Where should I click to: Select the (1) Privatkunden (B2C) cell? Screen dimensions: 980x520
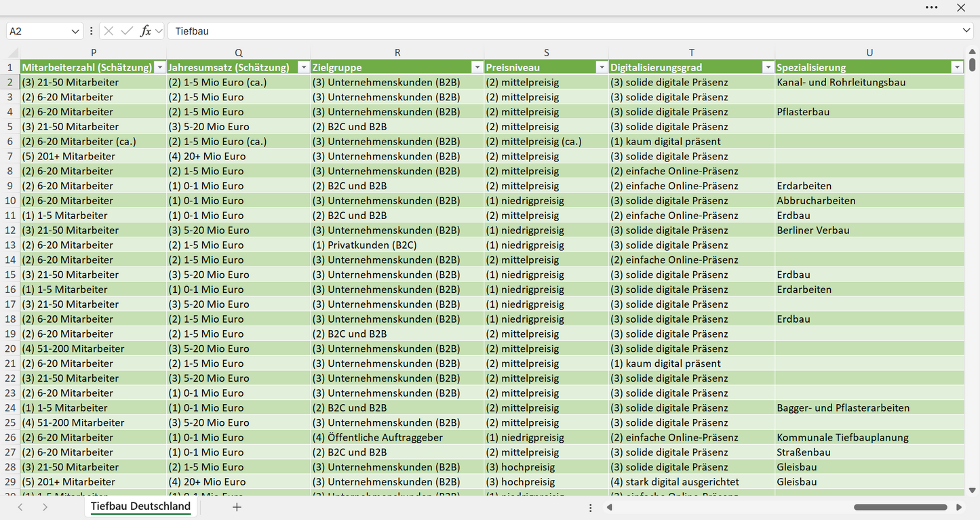397,245
